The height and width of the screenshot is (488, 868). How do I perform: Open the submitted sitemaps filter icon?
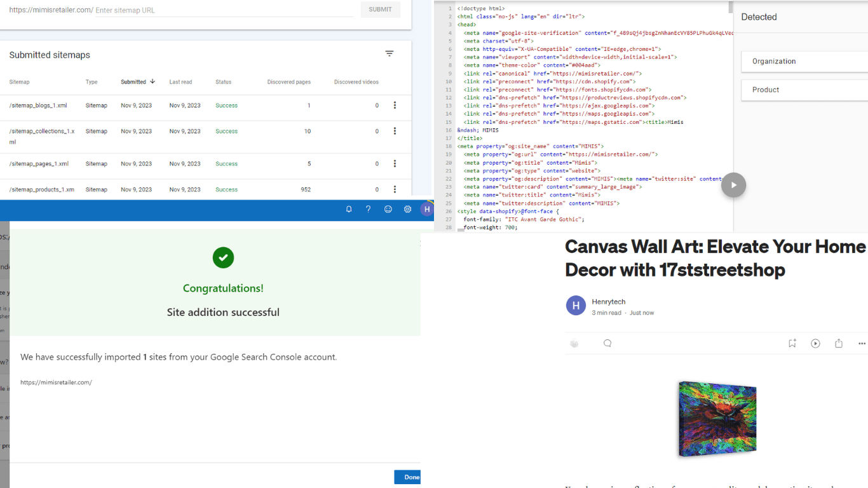pos(390,54)
